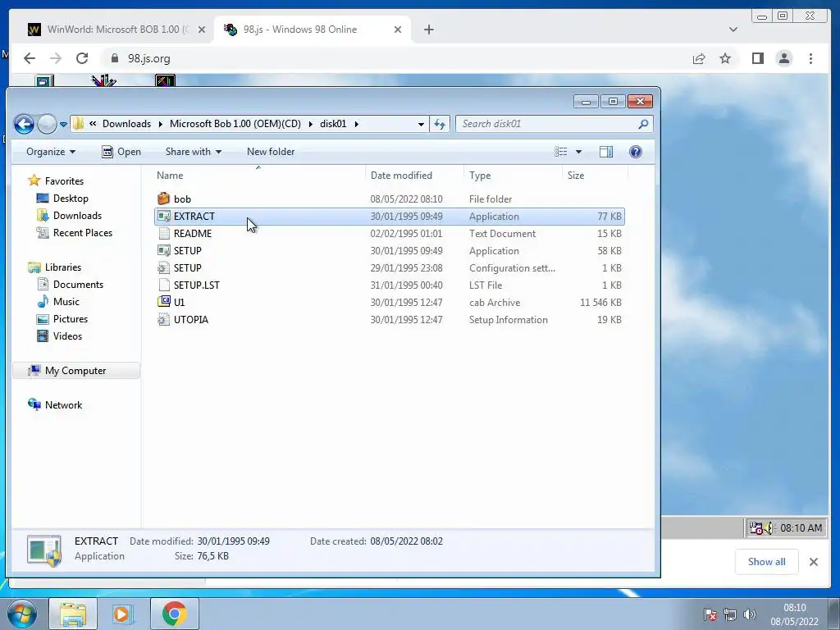
Task: Go back in the Chrome browser
Action: pyautogui.click(x=30, y=58)
